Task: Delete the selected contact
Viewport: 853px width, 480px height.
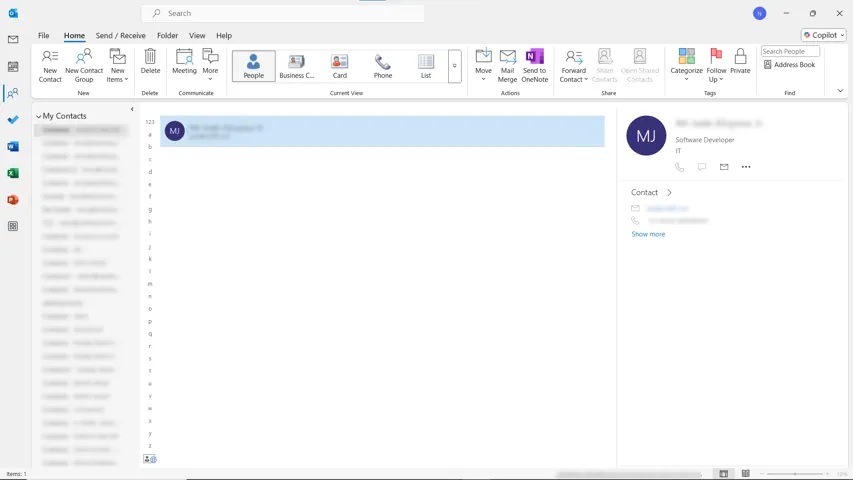Action: pos(150,61)
